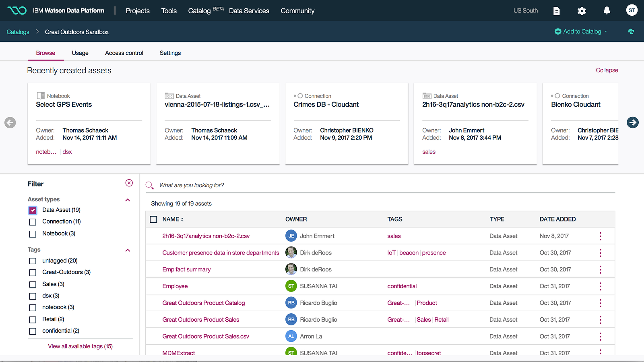644x362 pixels.
Task: Click the document icon in top bar
Action: tap(557, 11)
